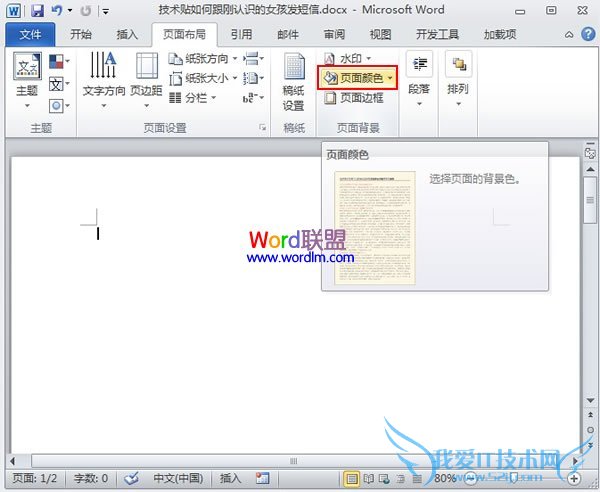Click the 字数: 0 word count indicator
Screen dimensions: 600x492
point(91,478)
